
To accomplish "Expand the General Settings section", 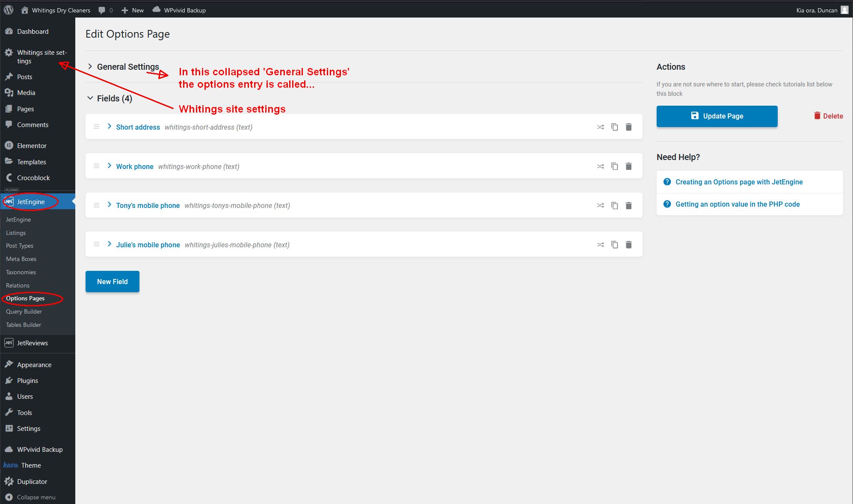I will pyautogui.click(x=90, y=67).
